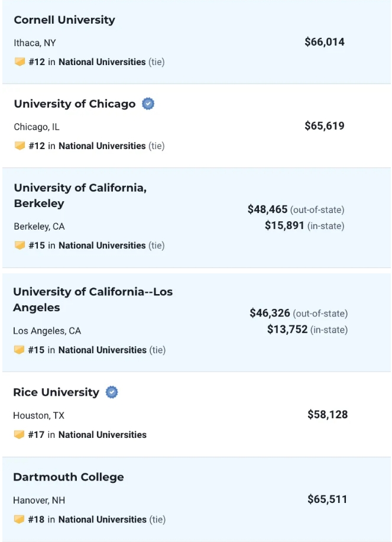Click National Universities link in Cornell's ranking
This screenshot has height=542, width=392.
(102, 62)
